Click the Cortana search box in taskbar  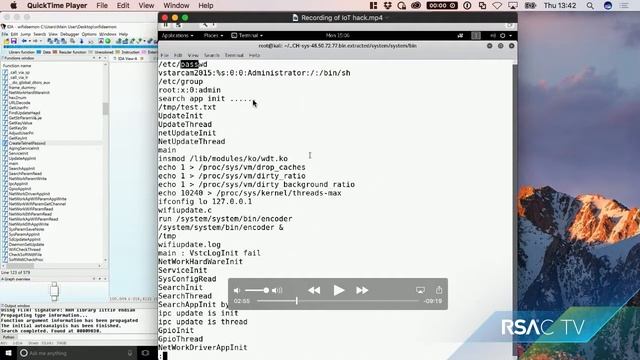(78, 353)
